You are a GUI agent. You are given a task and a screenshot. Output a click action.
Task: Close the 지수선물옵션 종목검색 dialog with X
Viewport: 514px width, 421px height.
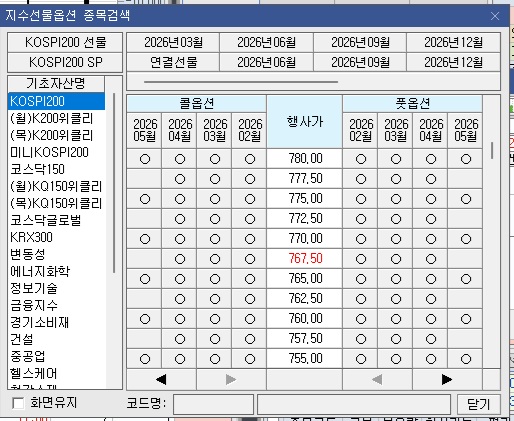pyautogui.click(x=495, y=16)
